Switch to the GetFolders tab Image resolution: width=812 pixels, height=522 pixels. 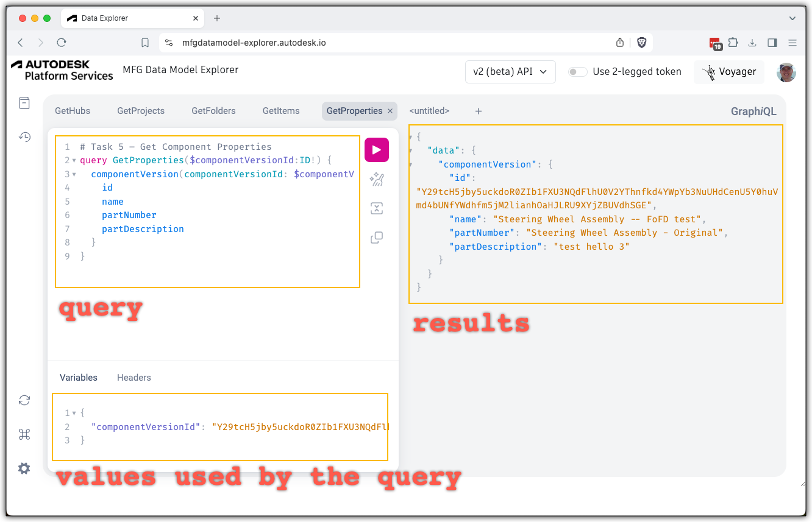(x=213, y=111)
